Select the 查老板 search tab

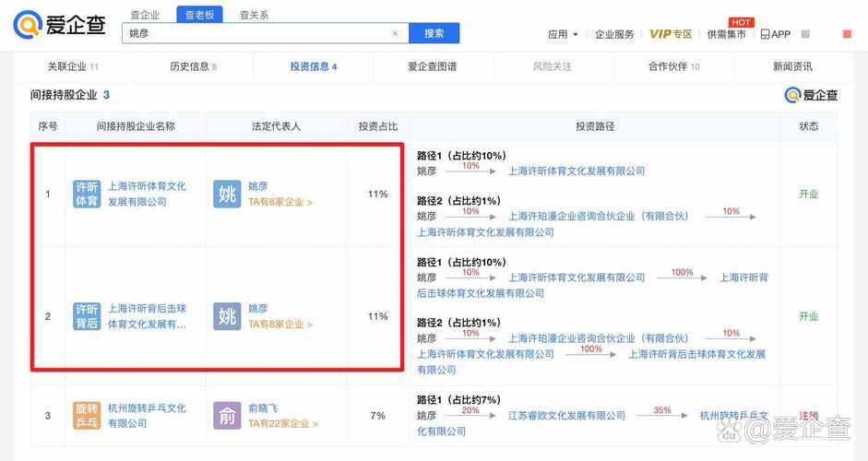(x=199, y=15)
